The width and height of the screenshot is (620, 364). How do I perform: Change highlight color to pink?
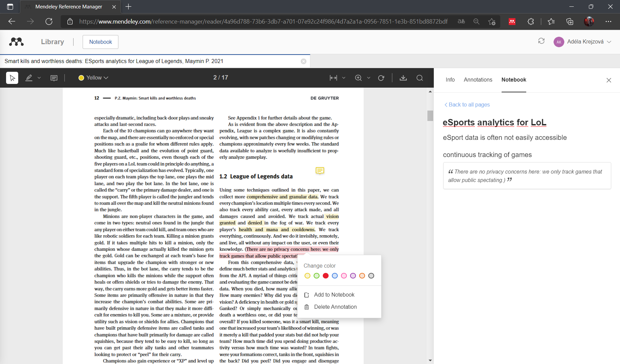point(344,276)
